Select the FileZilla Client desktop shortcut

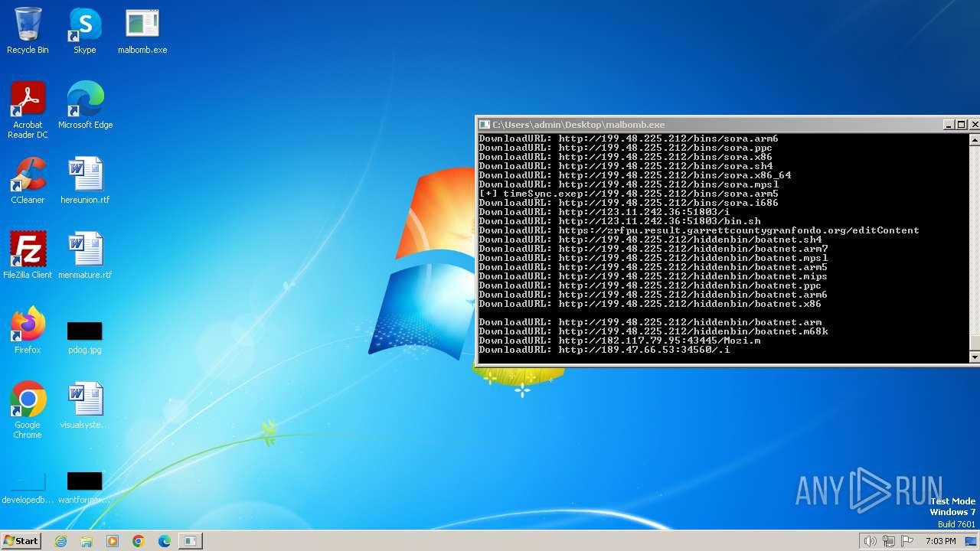(x=28, y=256)
